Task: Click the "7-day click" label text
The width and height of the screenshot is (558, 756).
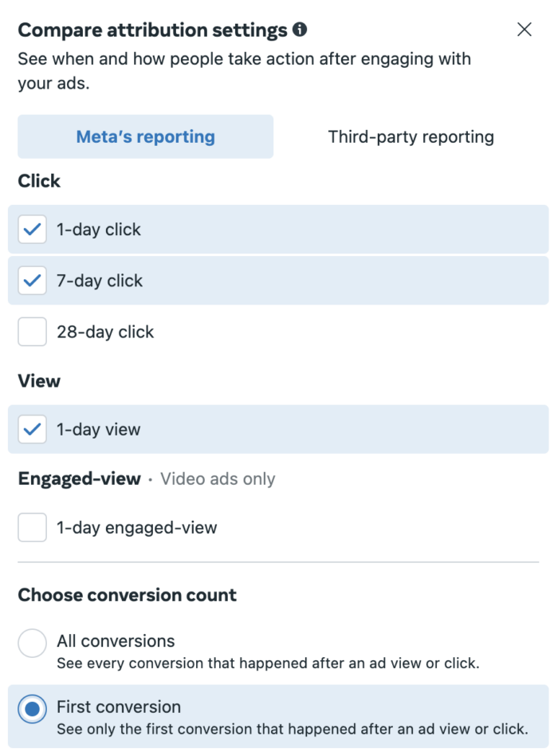Action: (100, 281)
